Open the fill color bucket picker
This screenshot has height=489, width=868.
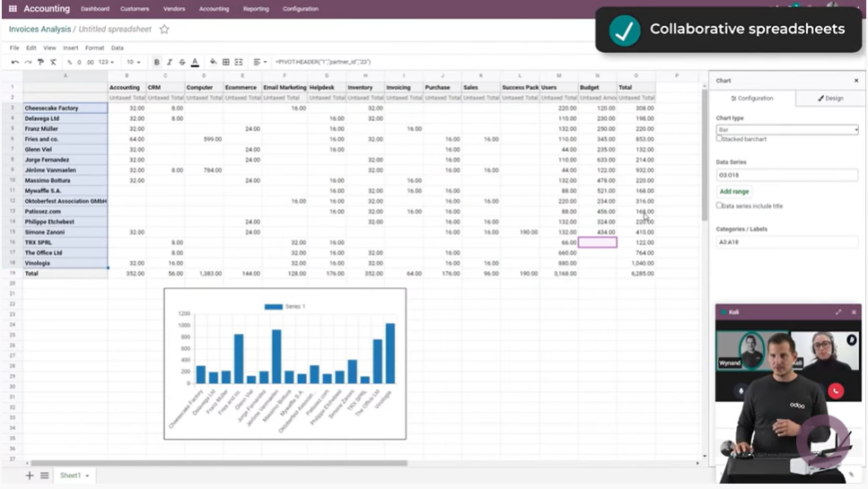[x=213, y=62]
